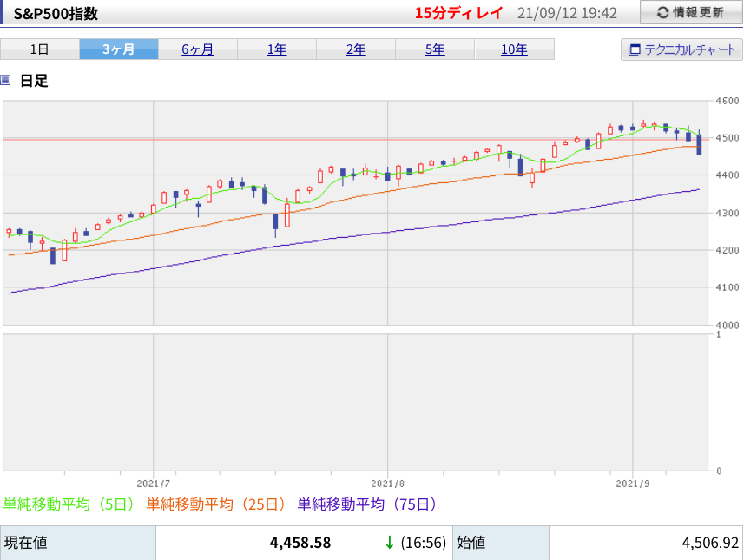744x560 pixels.
Task: Switch to the 5年 period
Action: [x=435, y=49]
